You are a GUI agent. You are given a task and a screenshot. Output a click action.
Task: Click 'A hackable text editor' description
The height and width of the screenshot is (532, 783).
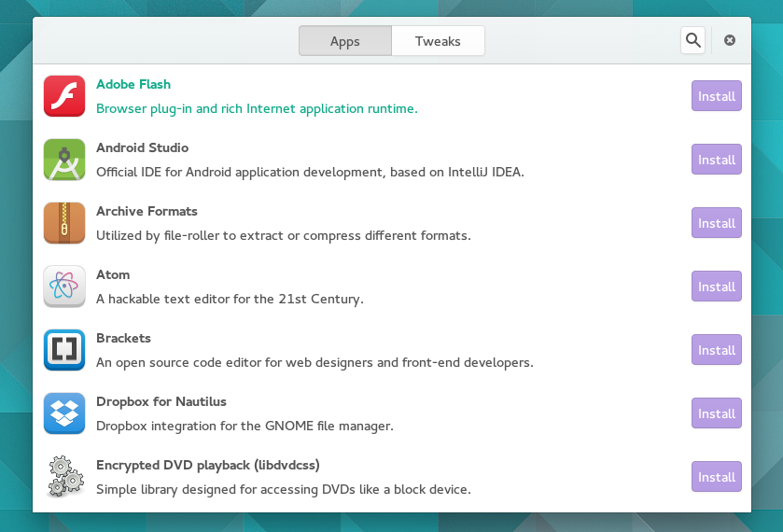[x=230, y=300]
